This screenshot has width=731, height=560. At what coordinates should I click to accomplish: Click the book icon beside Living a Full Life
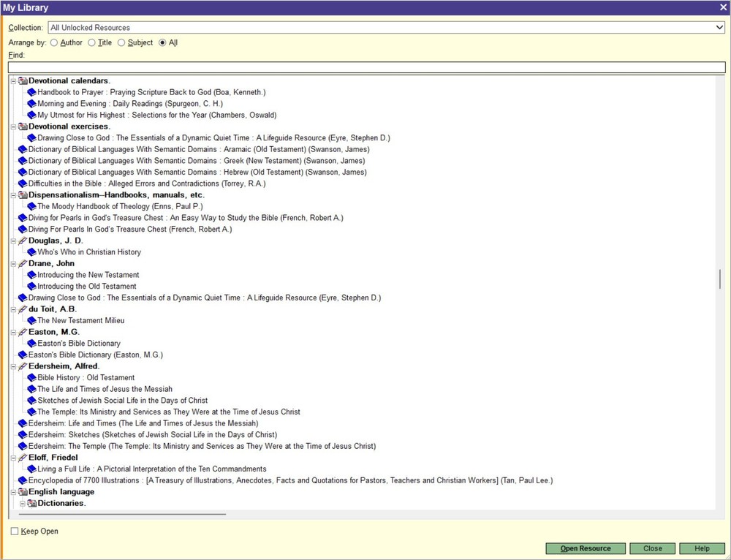coord(31,469)
